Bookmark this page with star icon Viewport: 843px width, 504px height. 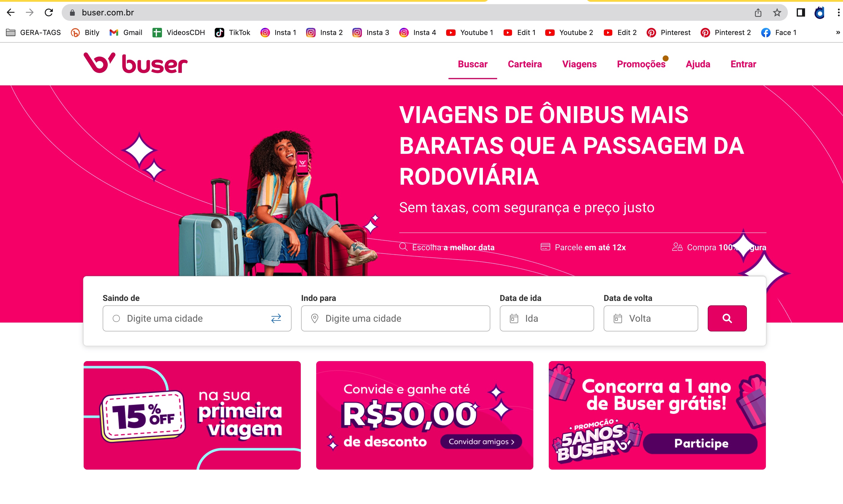point(777,12)
